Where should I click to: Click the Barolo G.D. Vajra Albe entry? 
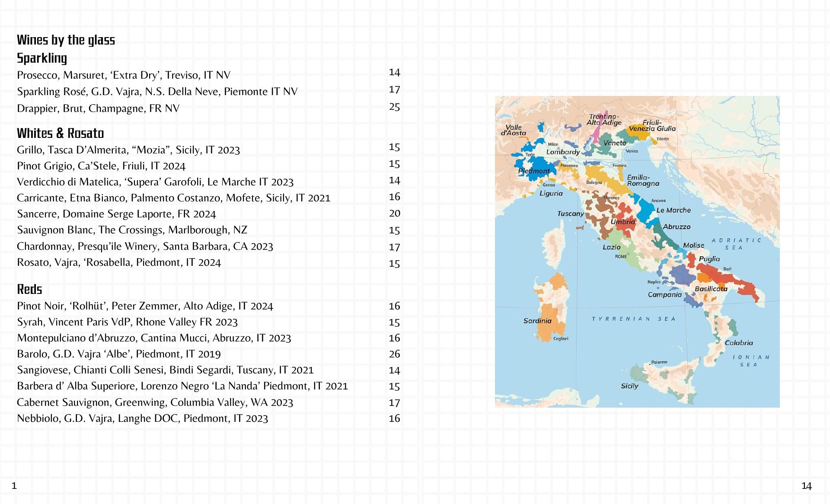click(119, 354)
